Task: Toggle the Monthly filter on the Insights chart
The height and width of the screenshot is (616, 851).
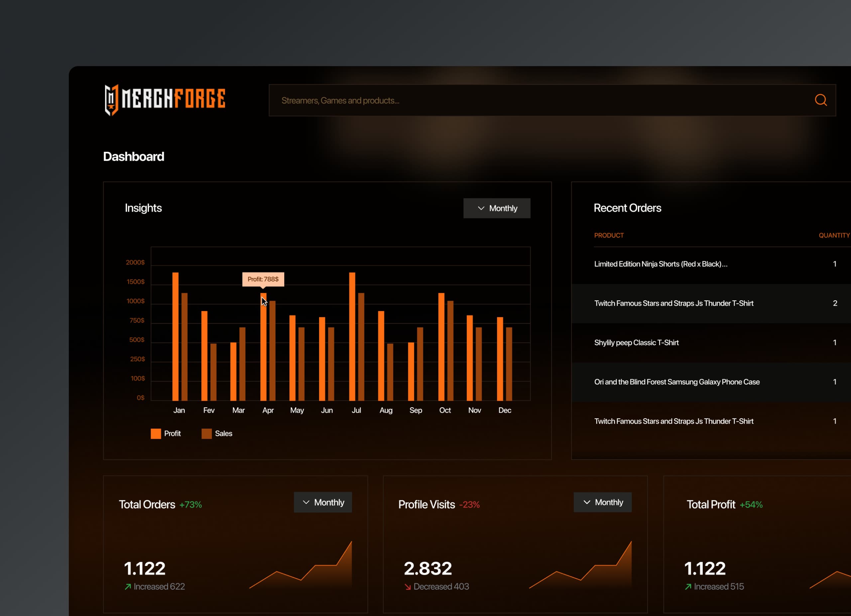Action: point(497,208)
